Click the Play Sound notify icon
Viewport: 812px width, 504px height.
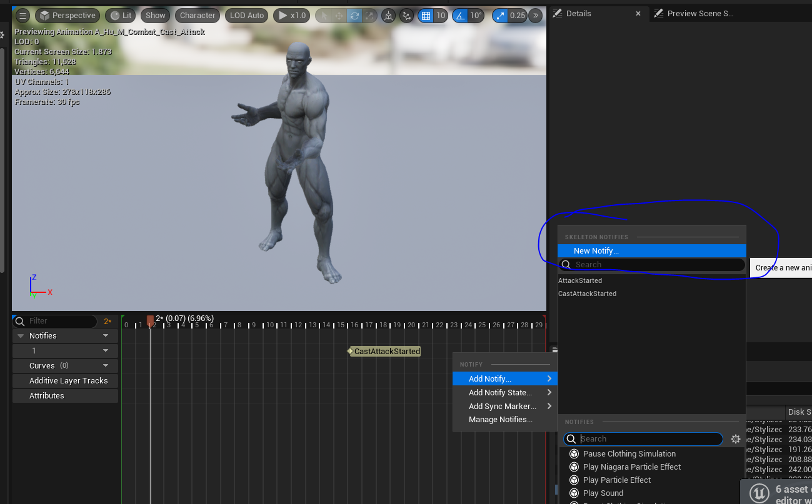(574, 493)
